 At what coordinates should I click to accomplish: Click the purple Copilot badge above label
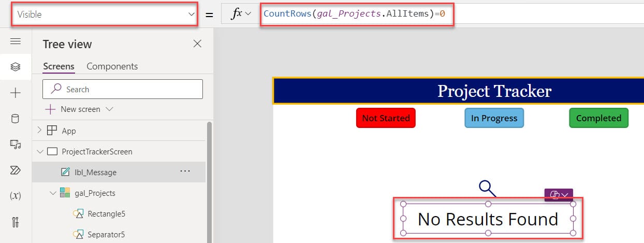559,195
